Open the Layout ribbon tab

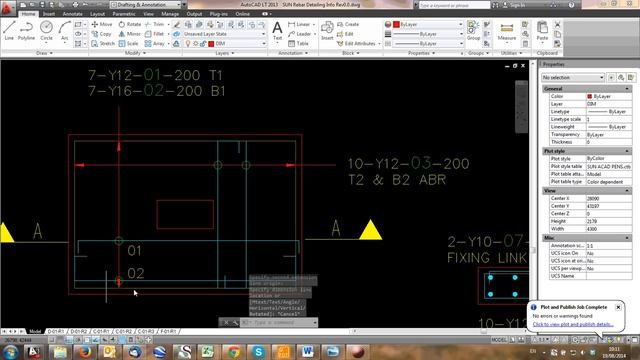click(97, 14)
